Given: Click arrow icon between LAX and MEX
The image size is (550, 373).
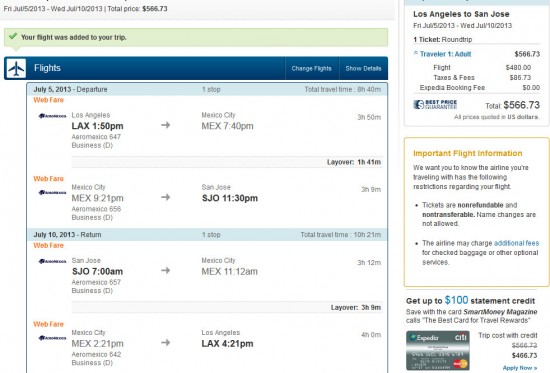Looking at the screenshot, I should 166,125.
